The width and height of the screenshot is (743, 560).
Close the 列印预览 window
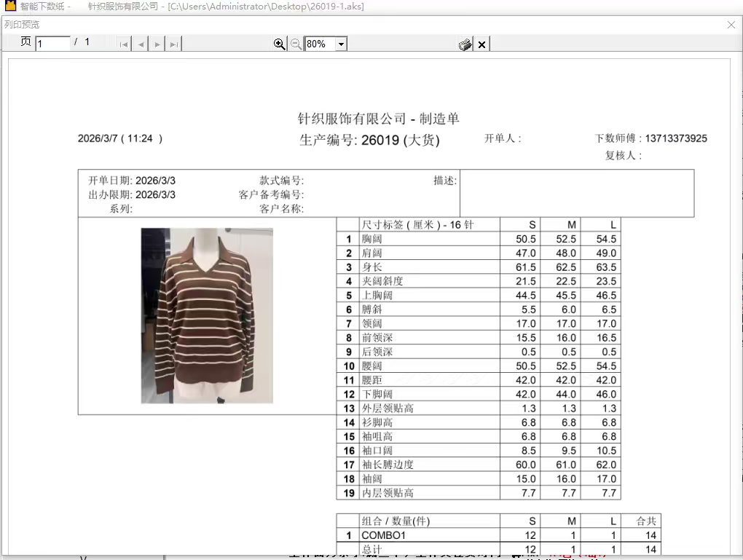pyautogui.click(x=731, y=25)
